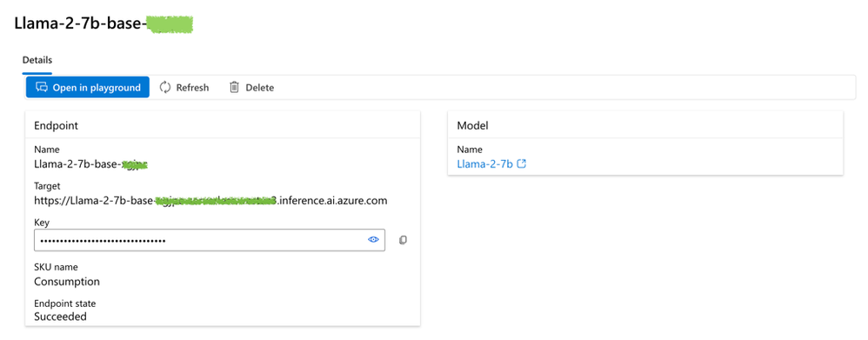Select the Succeeded endpoint state value
The width and height of the screenshot is (868, 340).
coord(60,317)
